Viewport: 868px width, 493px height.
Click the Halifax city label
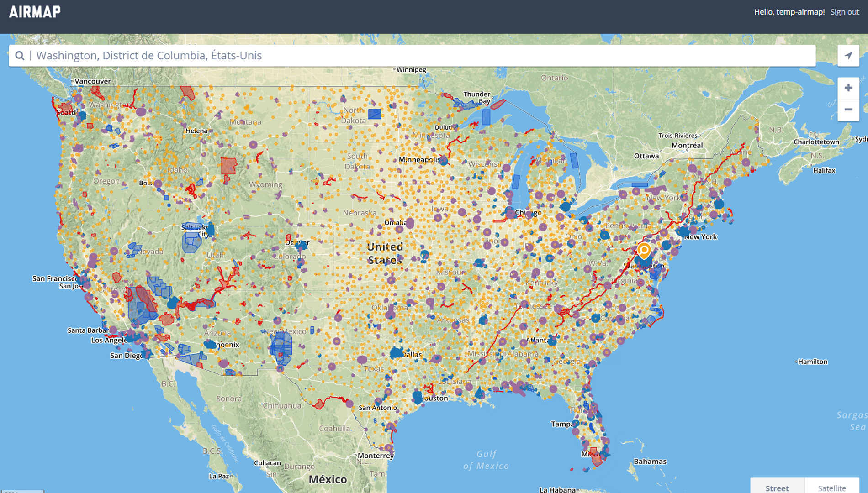[824, 170]
